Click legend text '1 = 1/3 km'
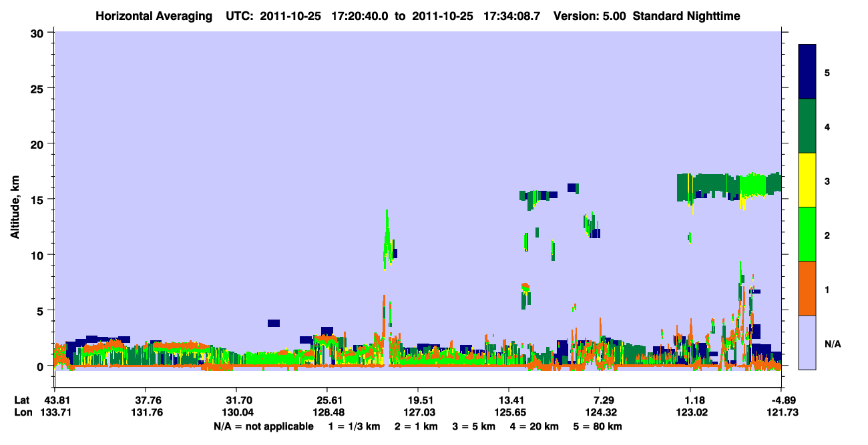 point(355,426)
